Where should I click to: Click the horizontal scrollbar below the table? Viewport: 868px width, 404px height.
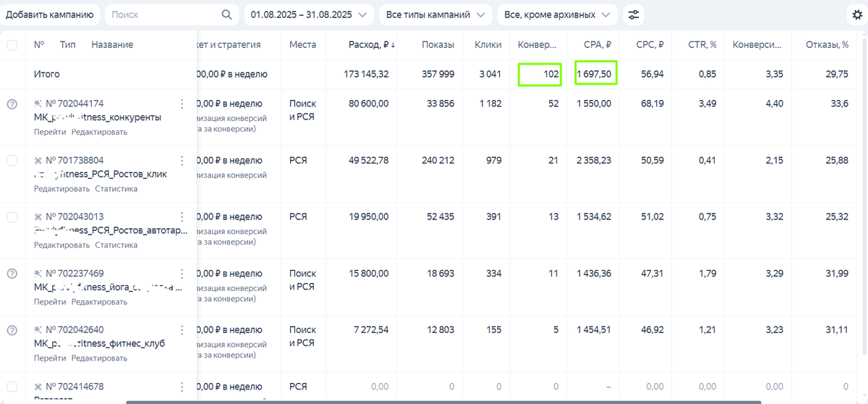[x=443, y=402]
